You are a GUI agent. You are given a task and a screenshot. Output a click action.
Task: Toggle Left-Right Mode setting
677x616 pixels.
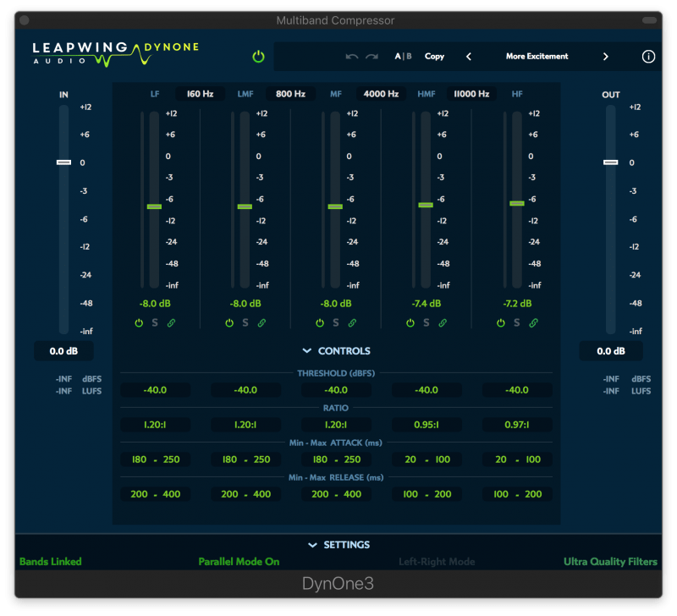[437, 561]
